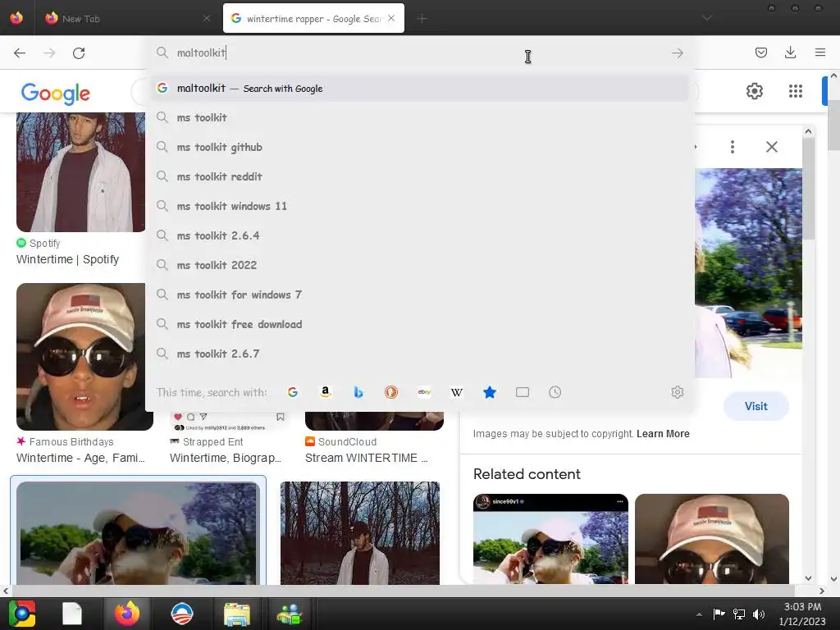Click the image panel scrollbar up arrow
840x630 pixels.
808,131
